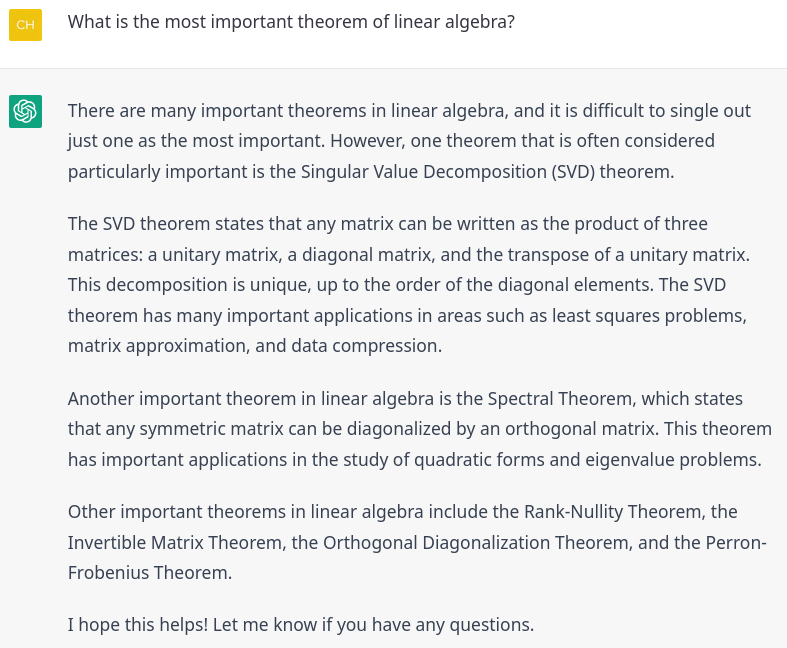
Task: Click the user question about linear algebra
Action: click(291, 22)
